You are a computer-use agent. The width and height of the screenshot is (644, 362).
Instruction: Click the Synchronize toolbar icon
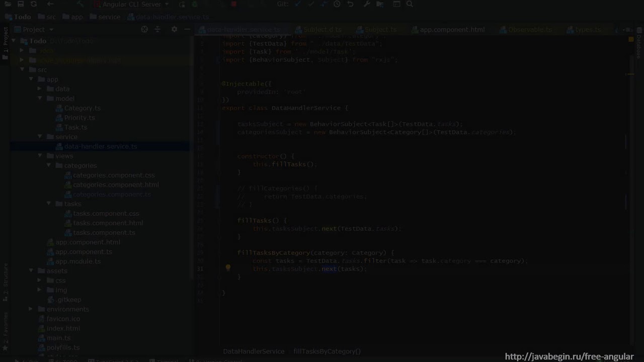[33, 4]
